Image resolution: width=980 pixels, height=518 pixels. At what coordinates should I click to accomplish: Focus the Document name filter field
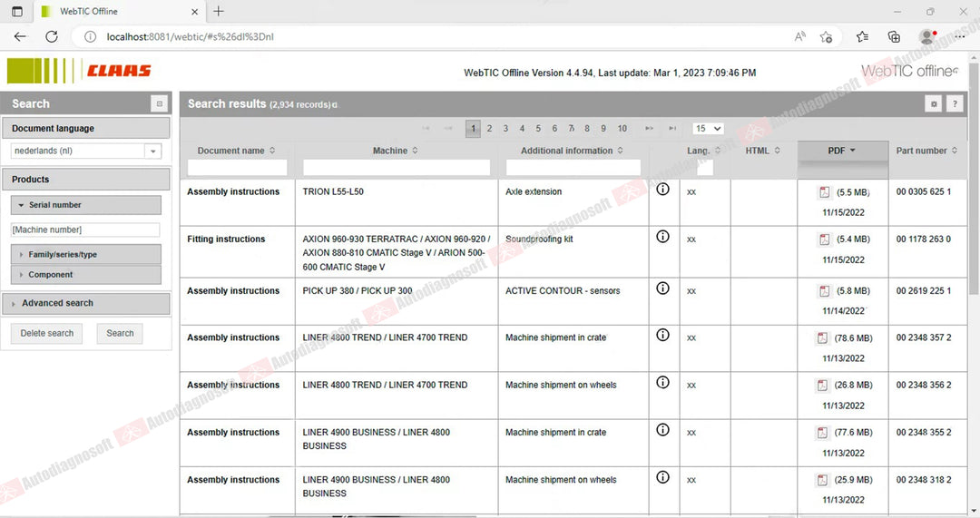coord(238,167)
